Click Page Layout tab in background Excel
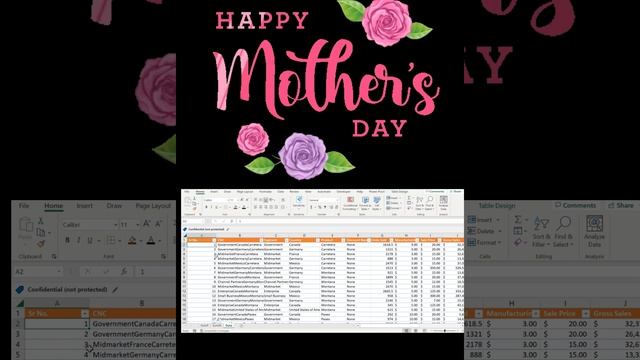 pos(153,206)
